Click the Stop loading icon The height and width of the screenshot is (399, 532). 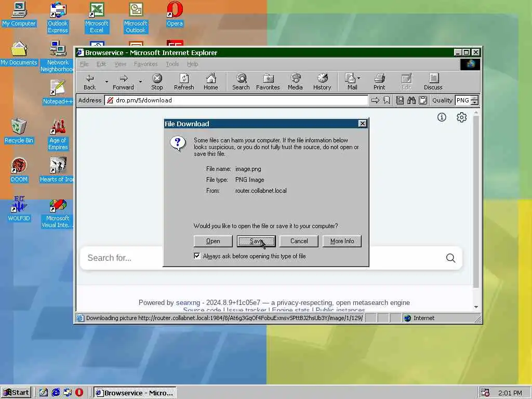pos(157,82)
